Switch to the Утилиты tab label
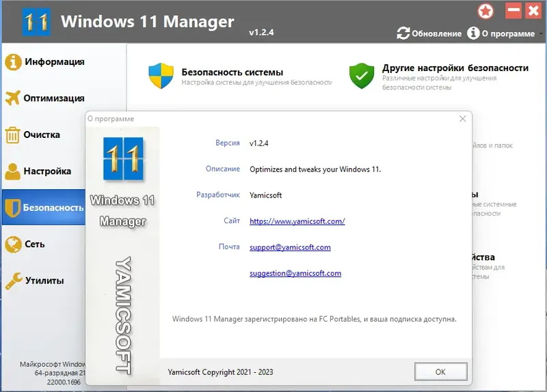The width and height of the screenshot is (547, 392). [44, 281]
